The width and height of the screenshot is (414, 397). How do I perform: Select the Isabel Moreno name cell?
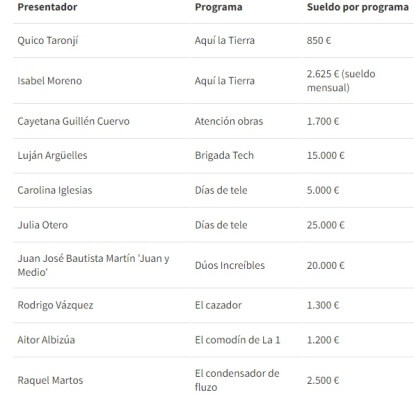pos(50,81)
